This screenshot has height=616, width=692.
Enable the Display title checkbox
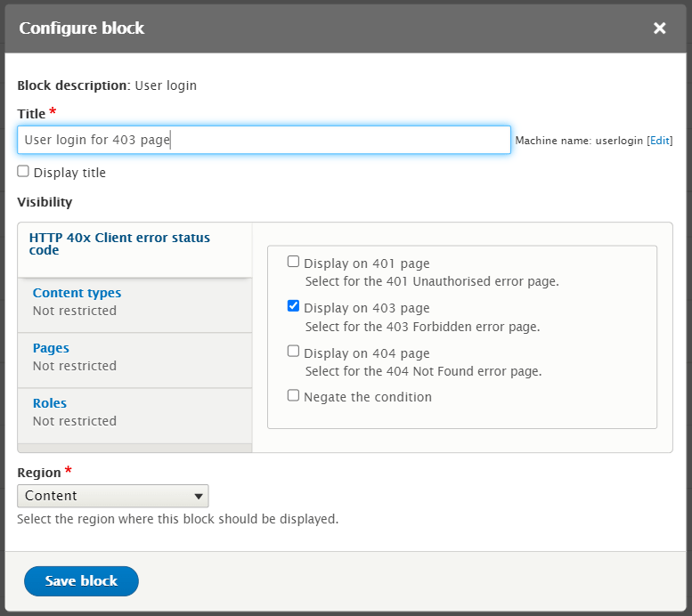click(23, 172)
